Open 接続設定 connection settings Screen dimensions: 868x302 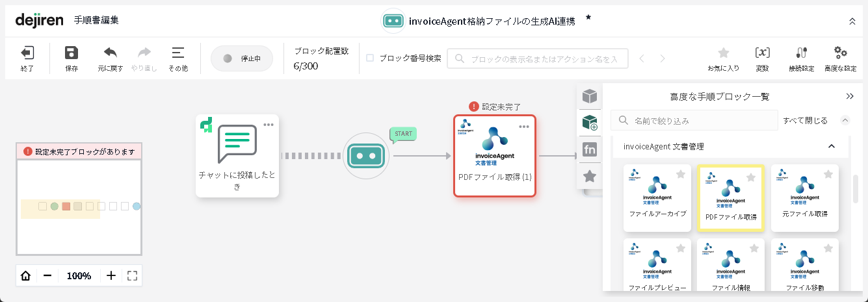pyautogui.click(x=801, y=53)
